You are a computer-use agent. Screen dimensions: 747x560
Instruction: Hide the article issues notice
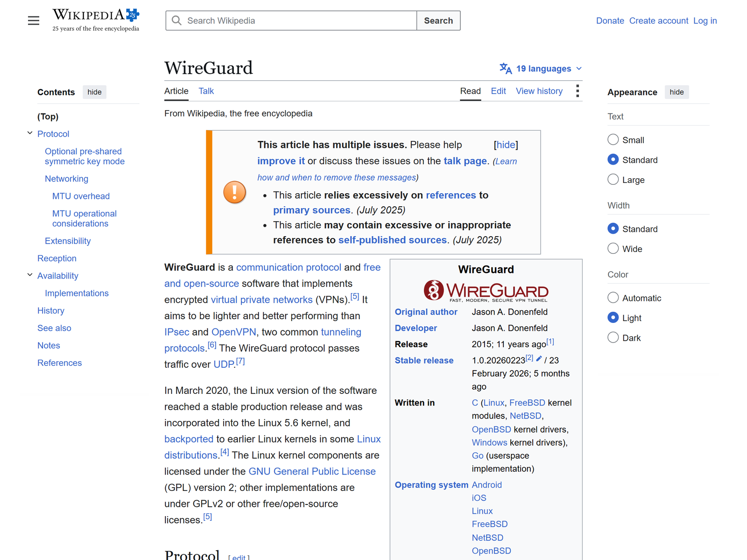(x=506, y=145)
